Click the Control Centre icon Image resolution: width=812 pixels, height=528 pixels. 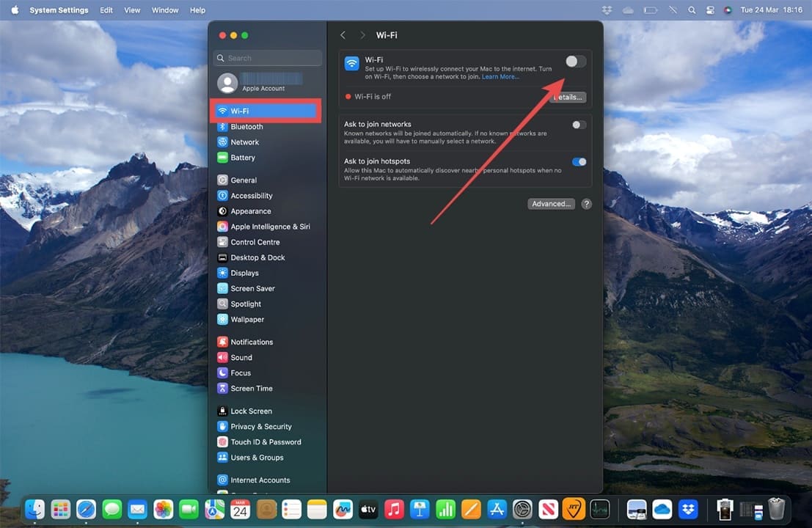[222, 242]
